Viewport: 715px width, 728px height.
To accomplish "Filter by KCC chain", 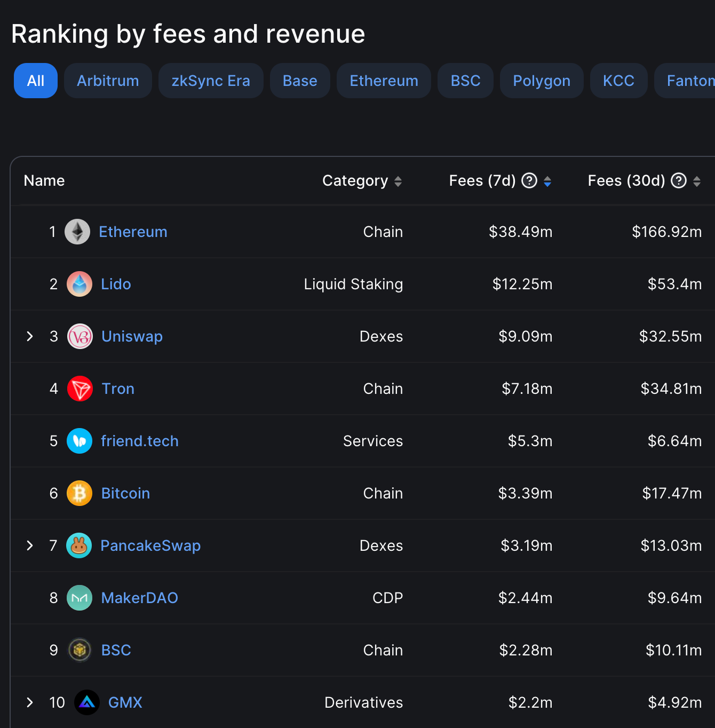I will 618,81.
